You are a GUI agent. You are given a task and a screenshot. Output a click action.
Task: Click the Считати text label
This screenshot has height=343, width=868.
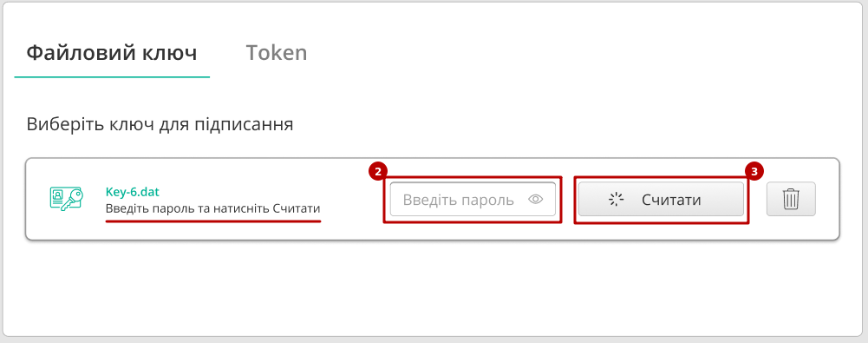pos(671,200)
